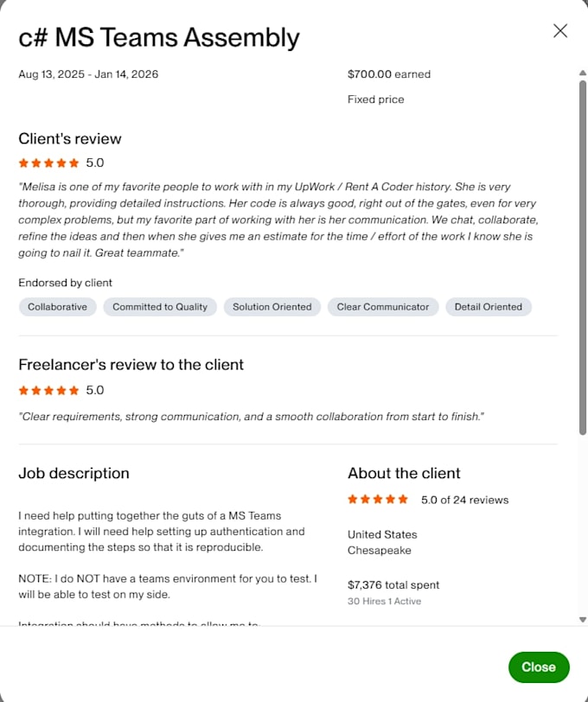Click the Detail Oriented tag
This screenshot has width=588, height=702.
(x=489, y=307)
